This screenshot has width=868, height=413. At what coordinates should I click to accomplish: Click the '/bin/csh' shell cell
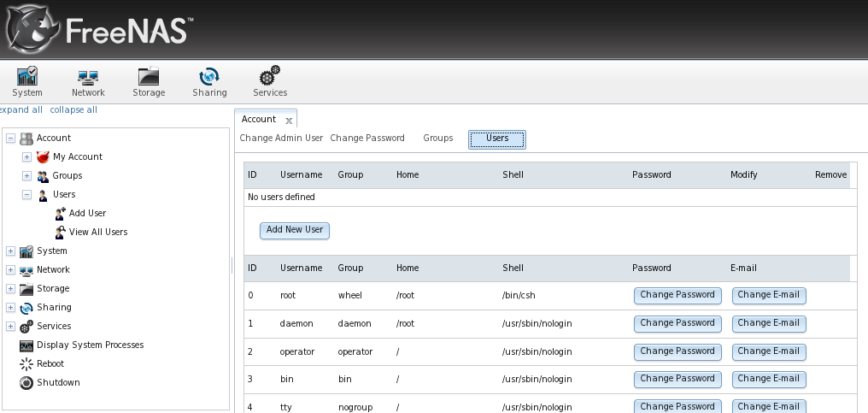click(519, 296)
